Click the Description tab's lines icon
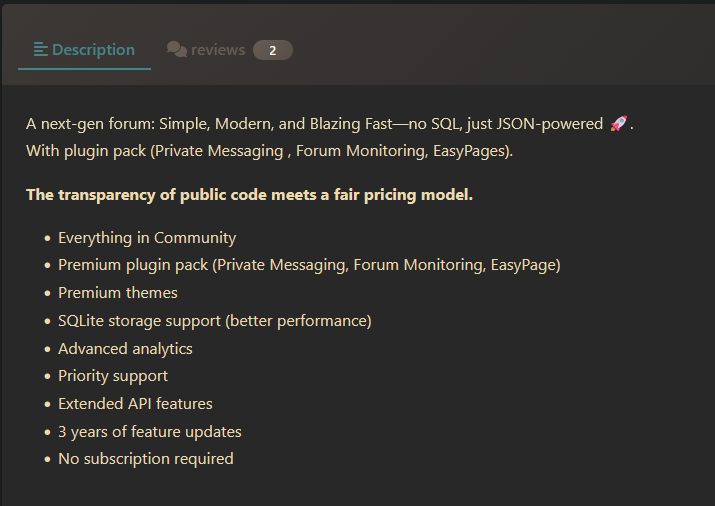The height and width of the screenshot is (506, 715). pyautogui.click(x=41, y=50)
